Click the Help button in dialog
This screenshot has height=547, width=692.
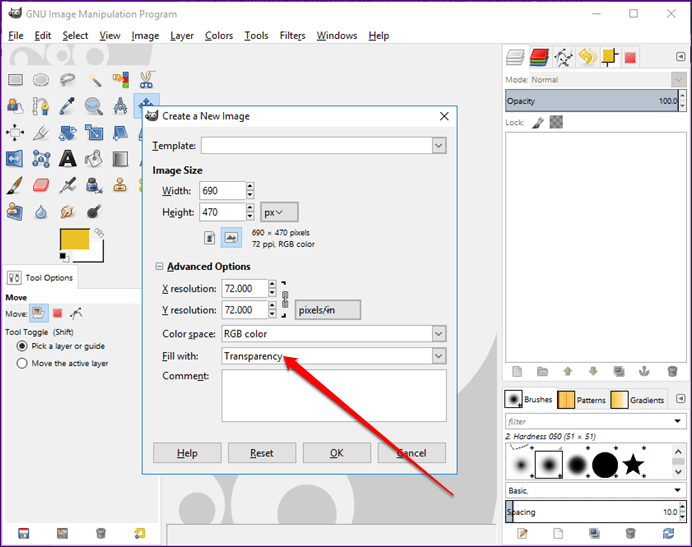187,453
